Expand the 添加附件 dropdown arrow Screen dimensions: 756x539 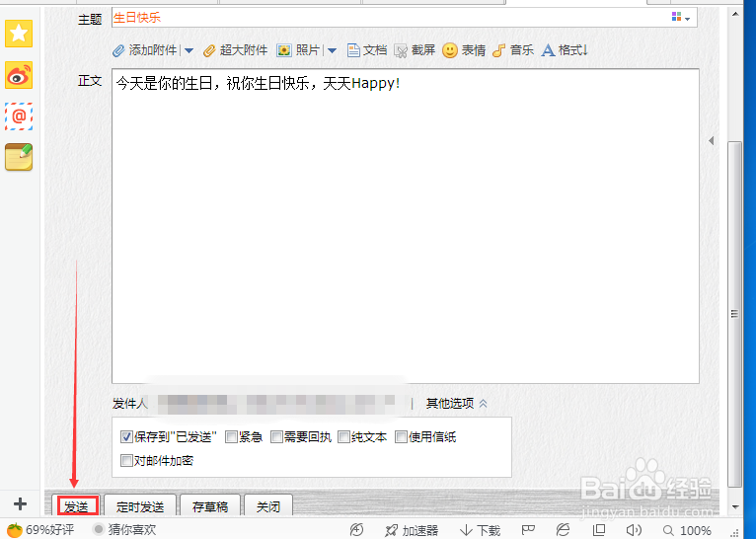coord(189,50)
